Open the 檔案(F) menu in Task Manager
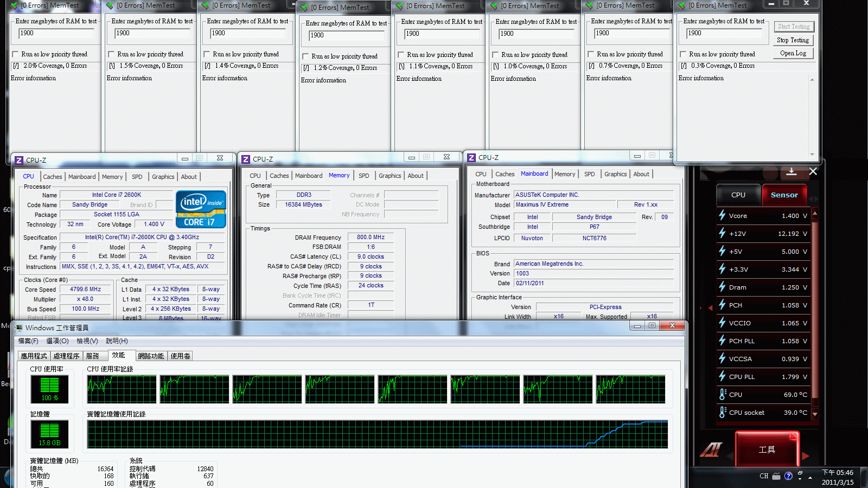Image resolution: width=868 pixels, height=488 pixels. coord(28,341)
